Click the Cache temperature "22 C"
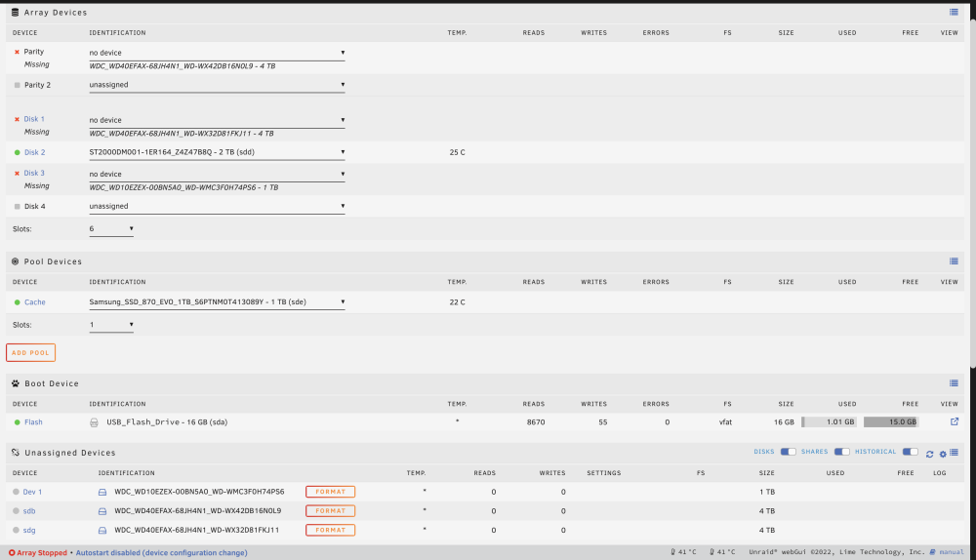976x560 pixels. (458, 302)
